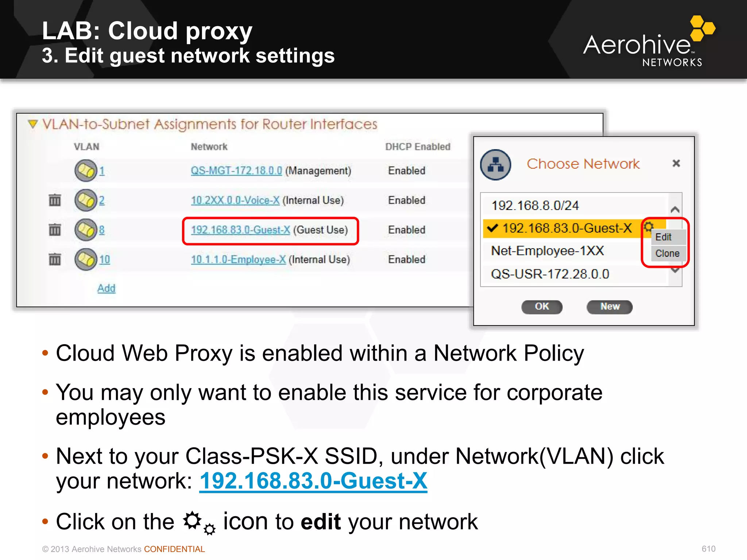Click DHCP Enabled column header
Image resolution: width=747 pixels, height=560 pixels.
click(x=418, y=147)
